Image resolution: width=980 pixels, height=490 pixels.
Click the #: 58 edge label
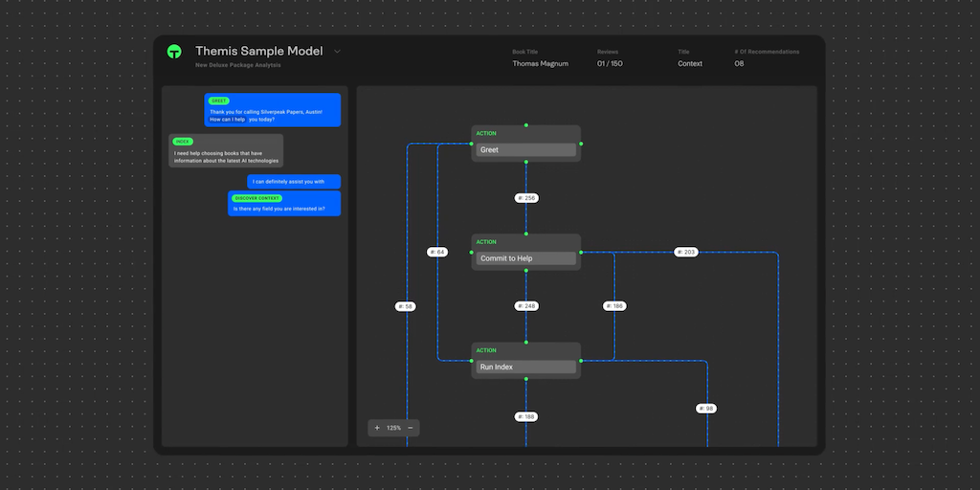click(406, 306)
